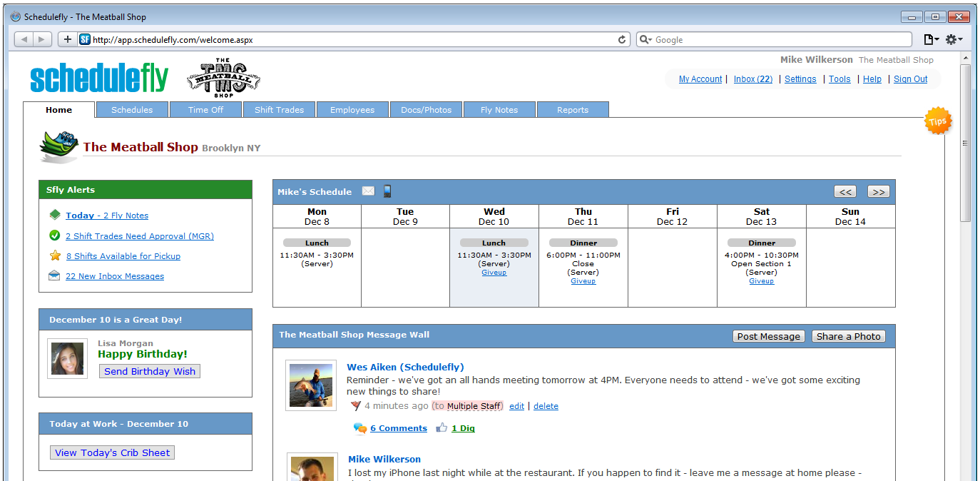Click Lisa Morgan's birthday photo thumbnail

(x=68, y=358)
